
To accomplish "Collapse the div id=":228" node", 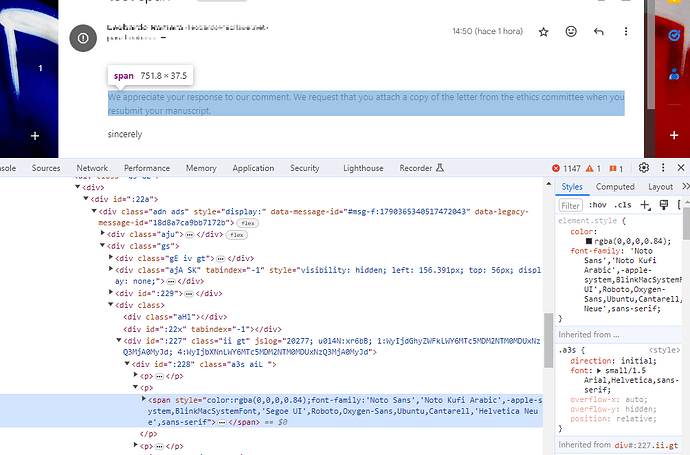I will point(127,363).
